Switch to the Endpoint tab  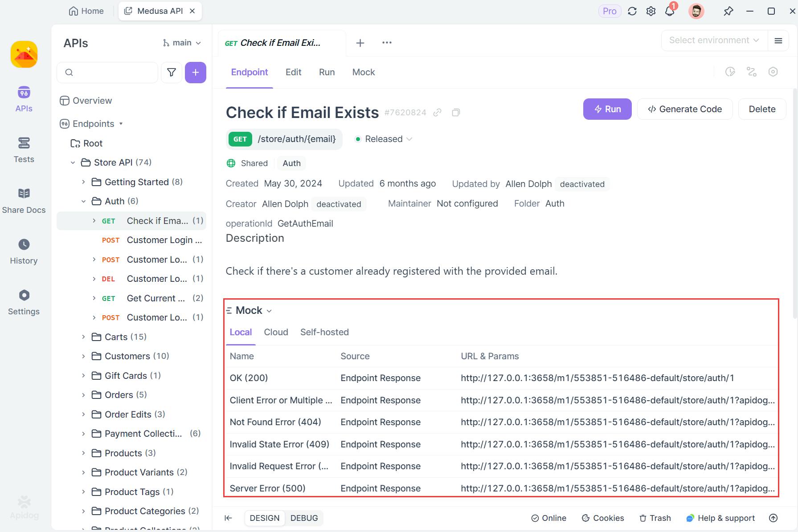(250, 72)
